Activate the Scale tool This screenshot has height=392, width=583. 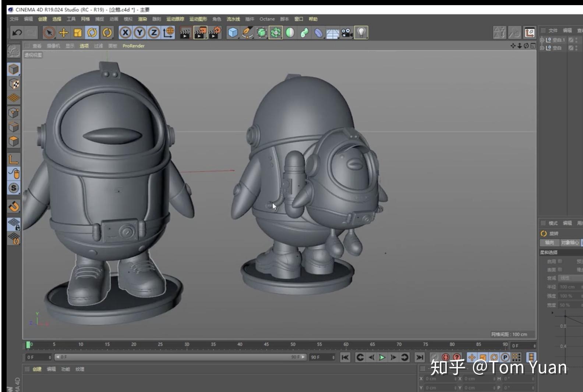78,33
